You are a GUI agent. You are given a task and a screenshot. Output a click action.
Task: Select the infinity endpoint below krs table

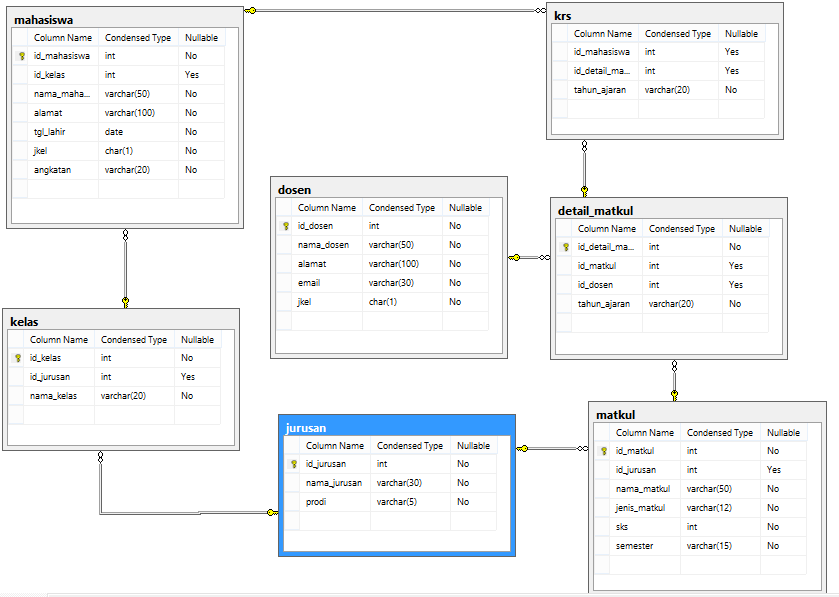(x=584, y=146)
